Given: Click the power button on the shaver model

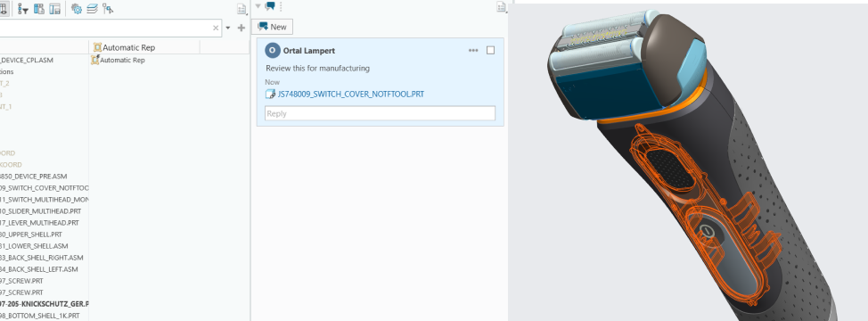Looking at the screenshot, I should (706, 231).
